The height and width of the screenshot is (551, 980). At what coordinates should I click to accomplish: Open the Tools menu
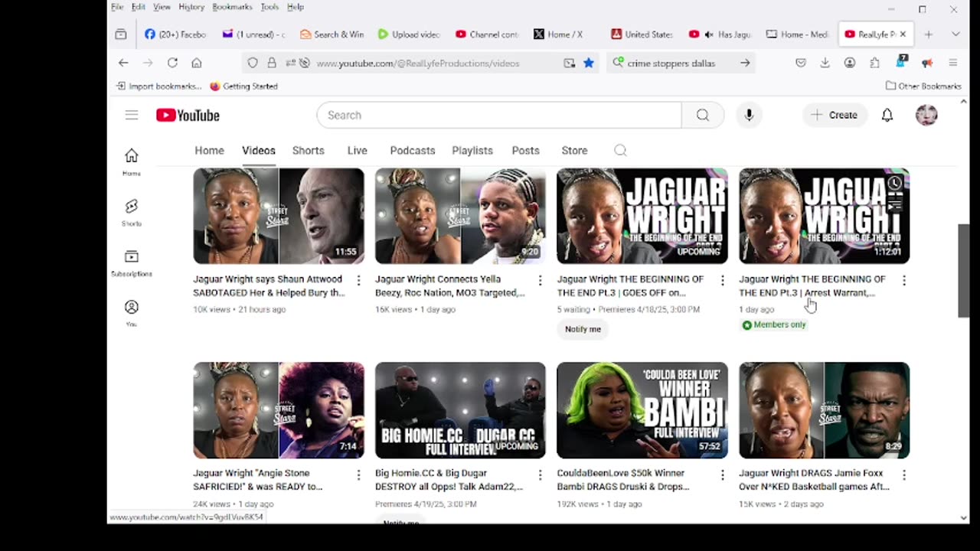[269, 7]
